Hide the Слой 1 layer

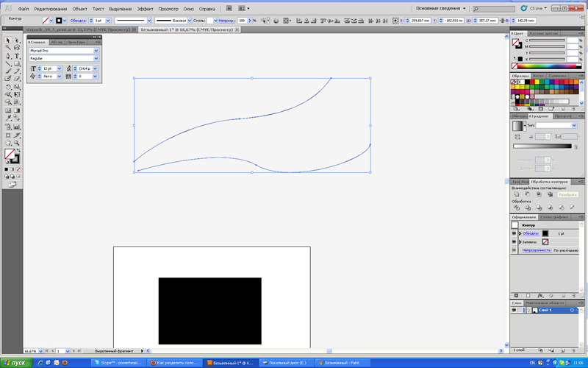[514, 310]
